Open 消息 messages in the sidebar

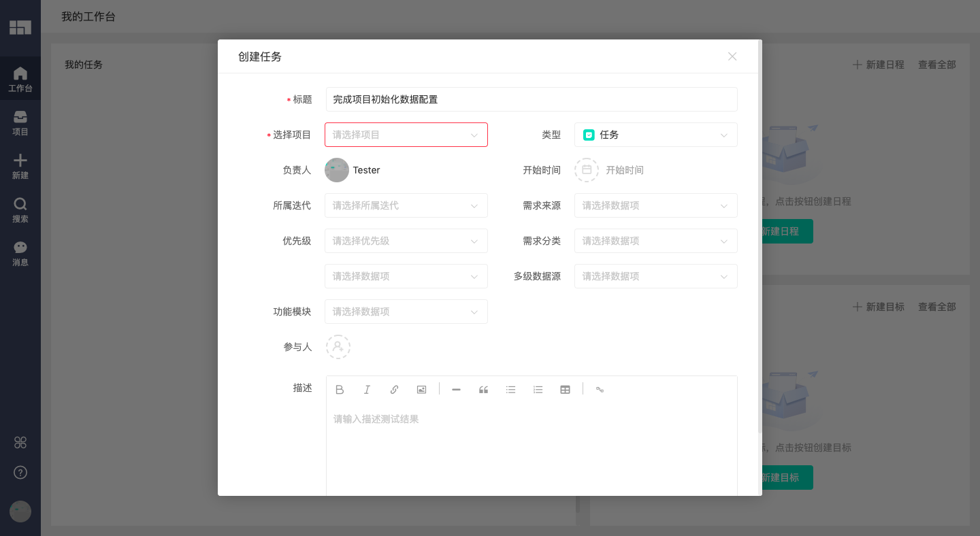point(20,254)
